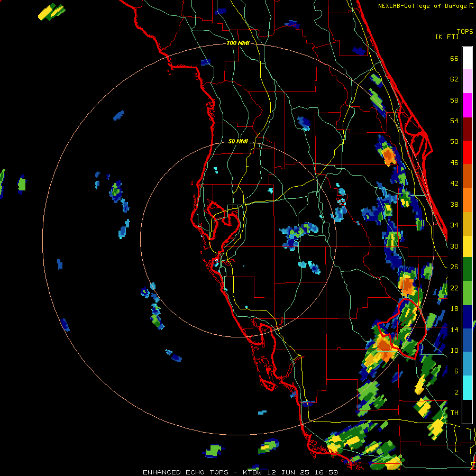This screenshot has width=476, height=476.
Task: Click the ENHANCED ECHO TOPS product title
Action: pos(186,472)
